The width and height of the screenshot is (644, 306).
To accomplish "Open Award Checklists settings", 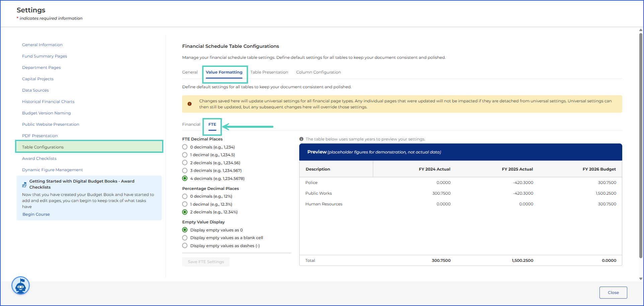I will tap(39, 159).
